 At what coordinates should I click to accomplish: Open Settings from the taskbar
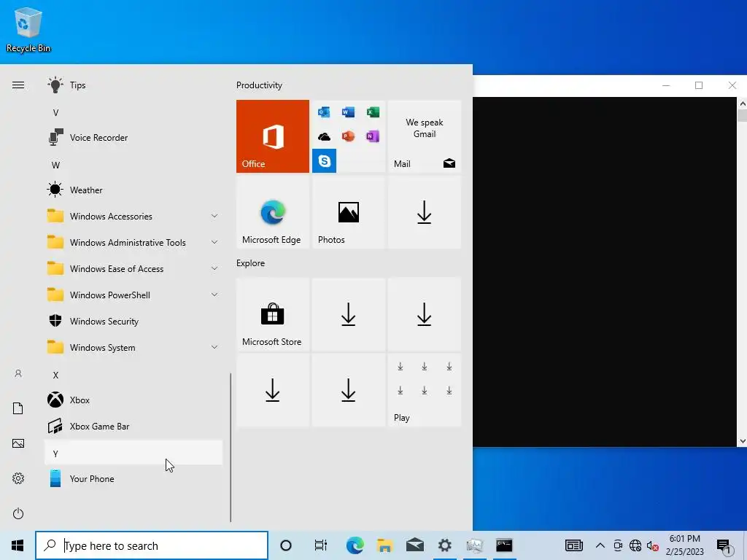coord(445,545)
